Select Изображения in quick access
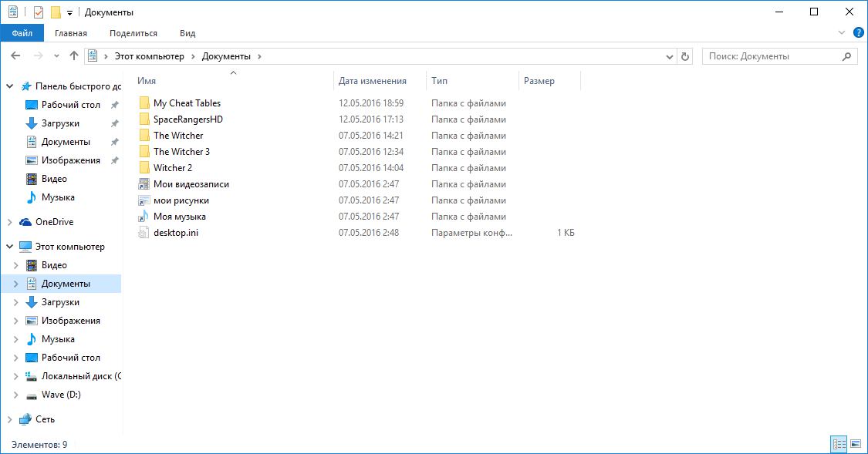The height and width of the screenshot is (454, 868). point(71,160)
